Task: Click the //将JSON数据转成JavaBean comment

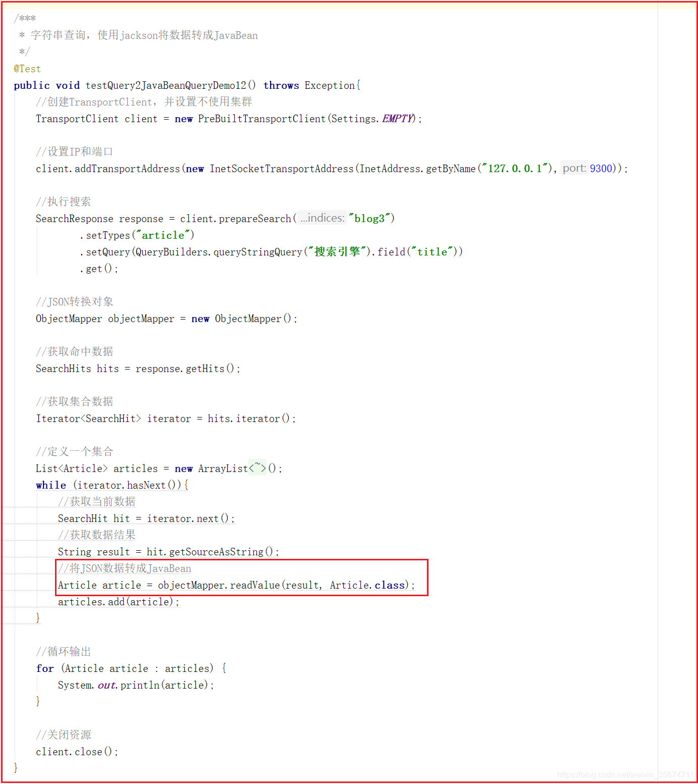Action: pyautogui.click(x=125, y=568)
